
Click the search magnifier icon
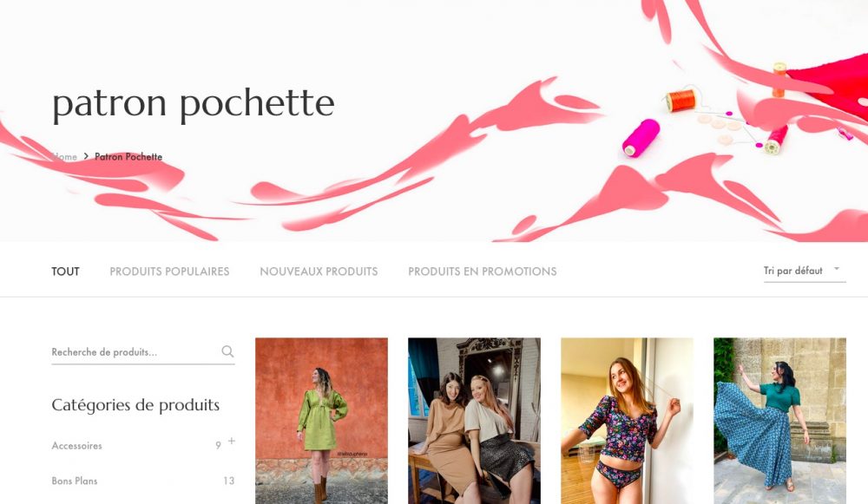pos(227,351)
